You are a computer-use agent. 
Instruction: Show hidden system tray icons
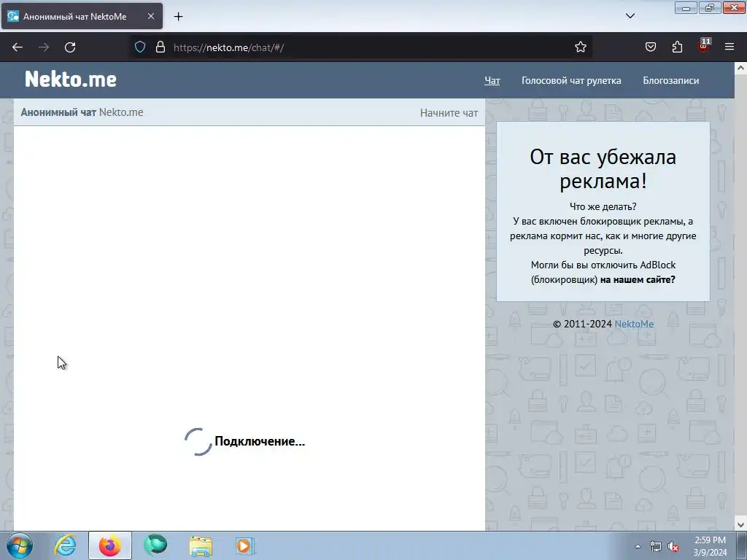point(638,546)
